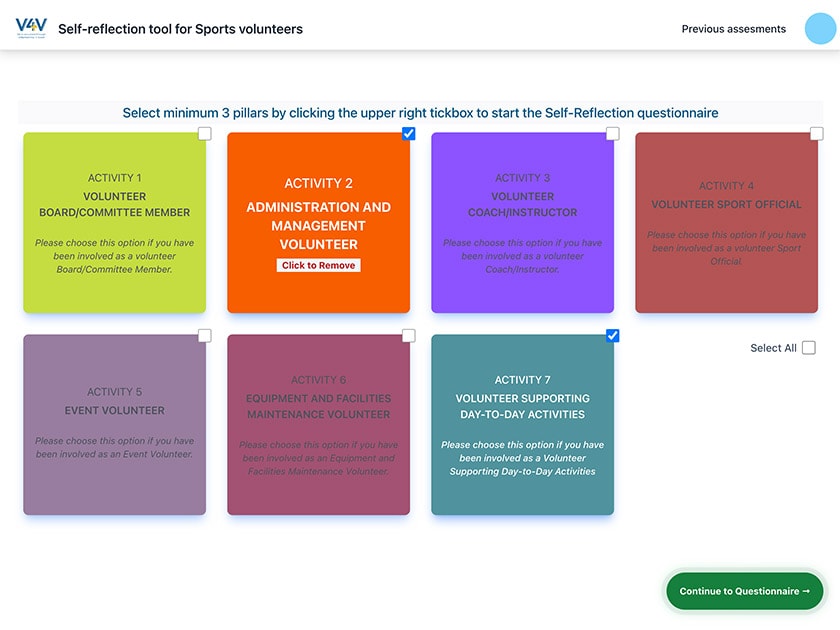840x630 pixels.
Task: Select the Event Volunteer activity card
Action: click(115, 425)
